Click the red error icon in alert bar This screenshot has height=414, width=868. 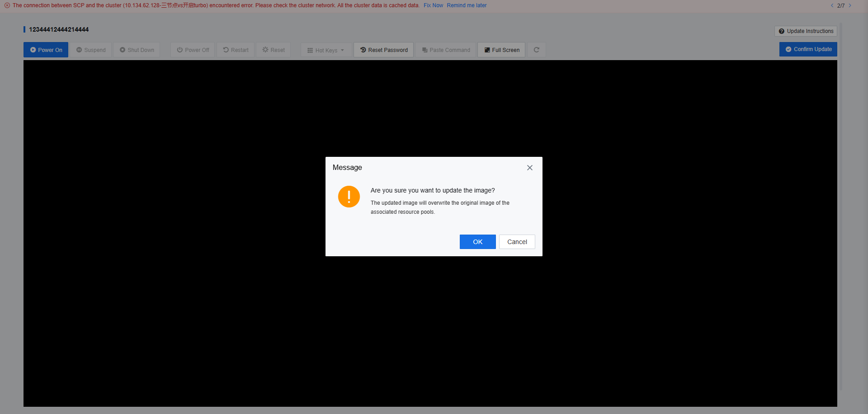pos(7,5)
